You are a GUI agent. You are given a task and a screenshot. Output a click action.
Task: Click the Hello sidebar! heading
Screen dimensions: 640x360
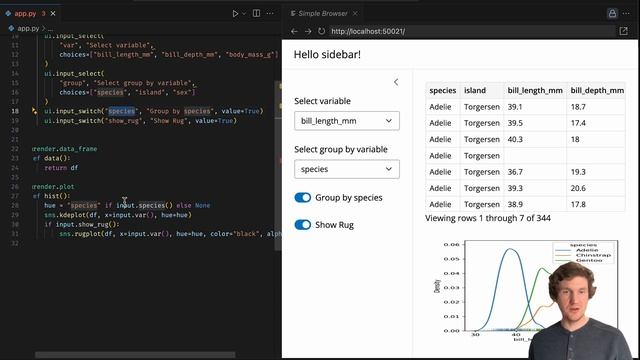[x=327, y=54]
